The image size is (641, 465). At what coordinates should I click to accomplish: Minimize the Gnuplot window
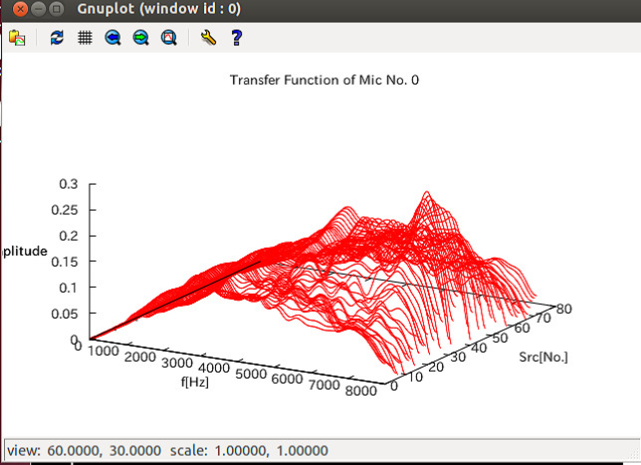[x=38, y=10]
